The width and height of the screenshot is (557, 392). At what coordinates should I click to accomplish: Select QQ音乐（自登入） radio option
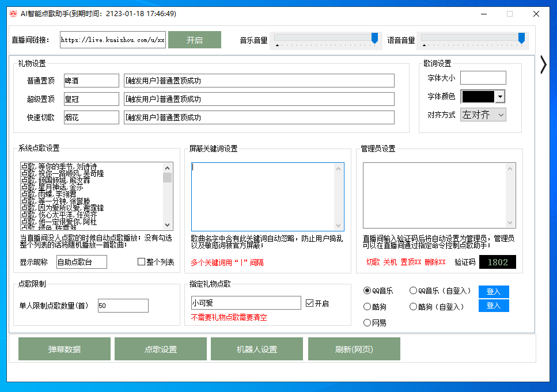(413, 291)
